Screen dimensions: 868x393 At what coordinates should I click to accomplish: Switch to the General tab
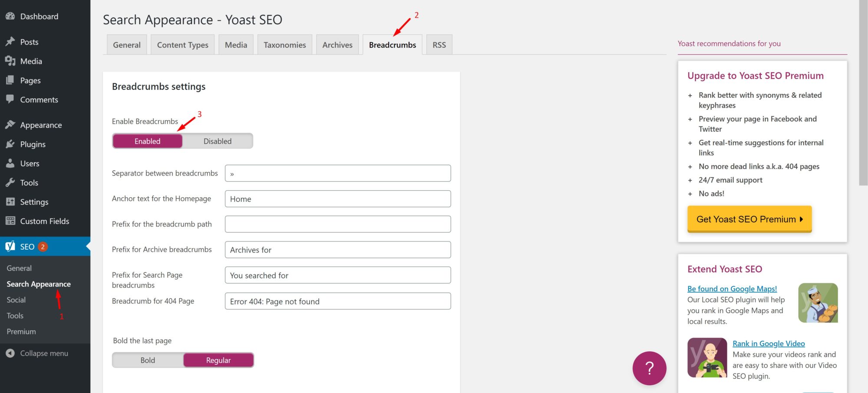click(x=127, y=45)
